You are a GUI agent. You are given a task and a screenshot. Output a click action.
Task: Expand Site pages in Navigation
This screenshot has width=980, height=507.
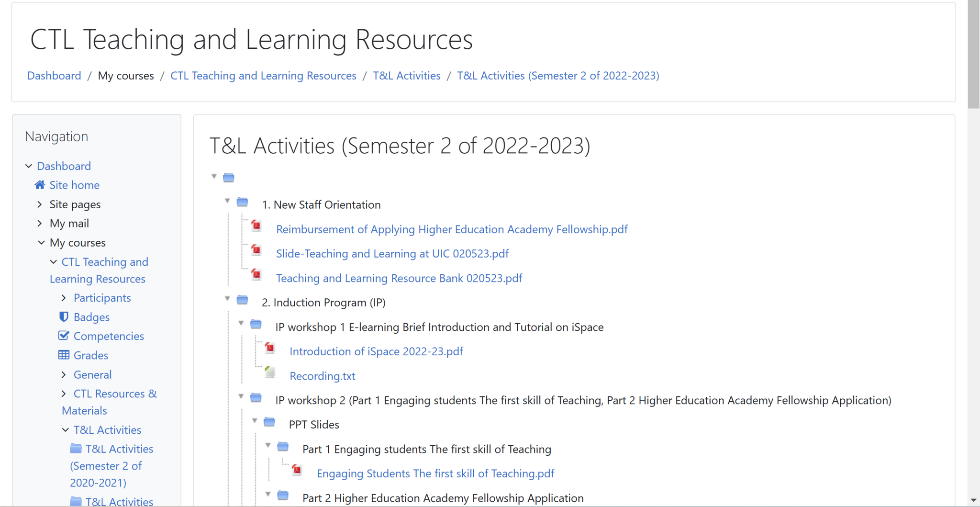pyautogui.click(x=40, y=204)
